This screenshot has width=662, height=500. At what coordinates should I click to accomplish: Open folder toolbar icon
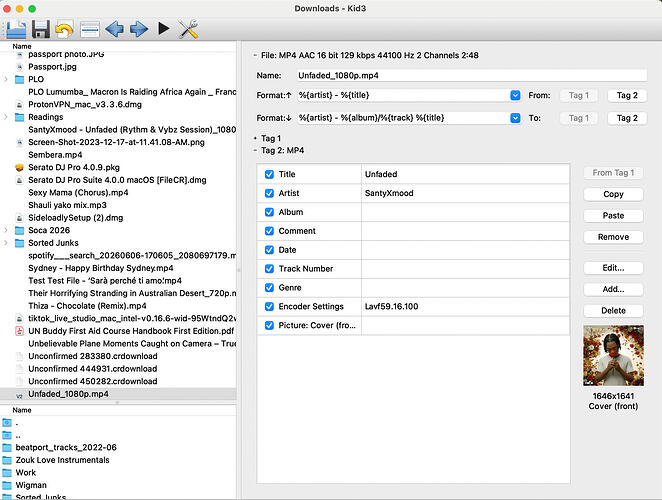click(x=16, y=30)
